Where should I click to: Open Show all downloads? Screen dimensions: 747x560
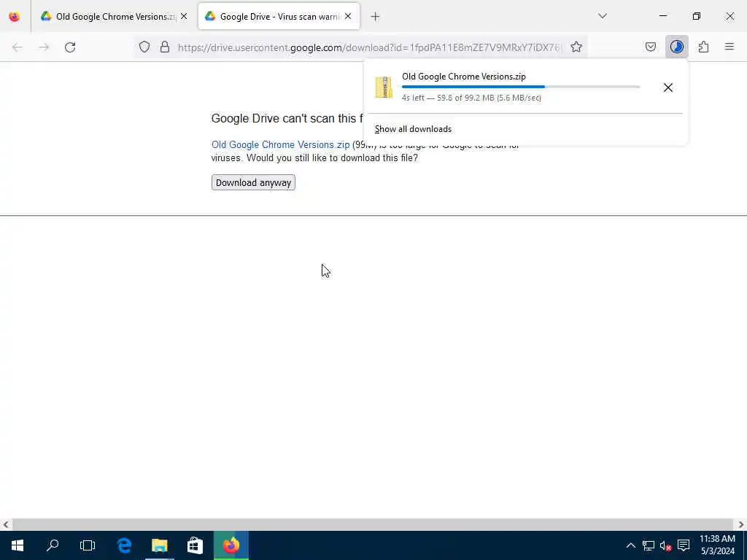pyautogui.click(x=413, y=129)
